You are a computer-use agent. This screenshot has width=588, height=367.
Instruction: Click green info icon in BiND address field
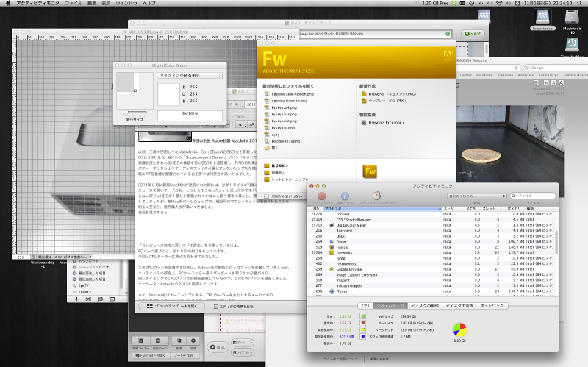tap(448, 34)
